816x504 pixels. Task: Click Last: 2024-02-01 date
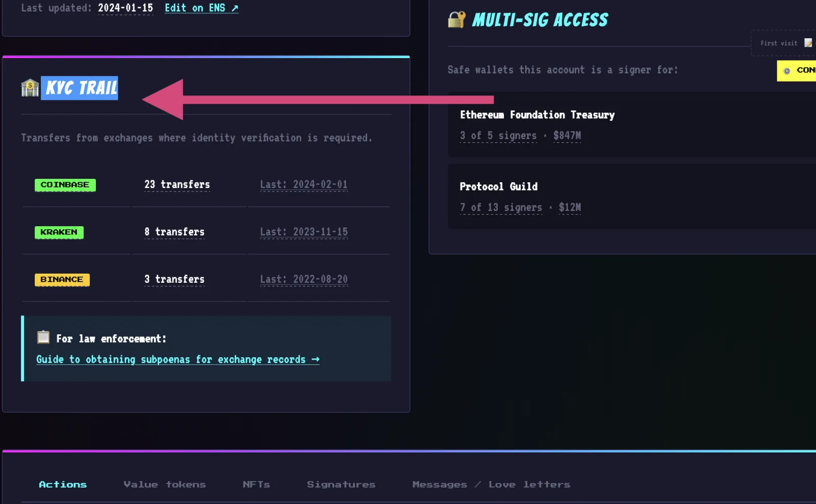[x=304, y=184]
